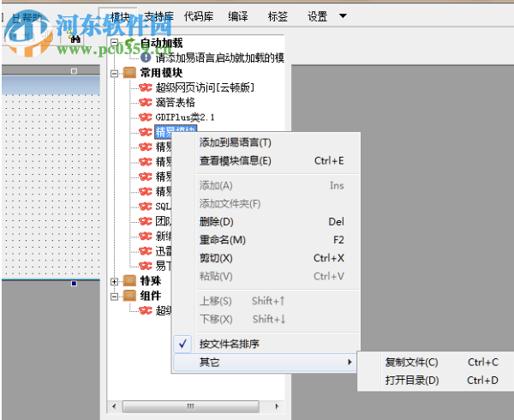This screenshot has width=514, height=420.
Task: Click module icon beside SQL item
Action: (146, 207)
